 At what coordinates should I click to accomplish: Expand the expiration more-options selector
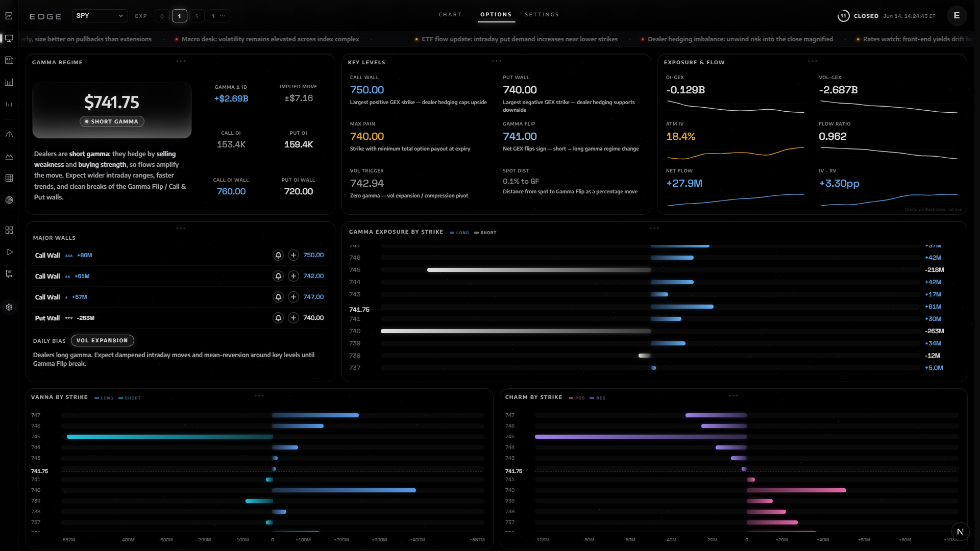tap(218, 16)
